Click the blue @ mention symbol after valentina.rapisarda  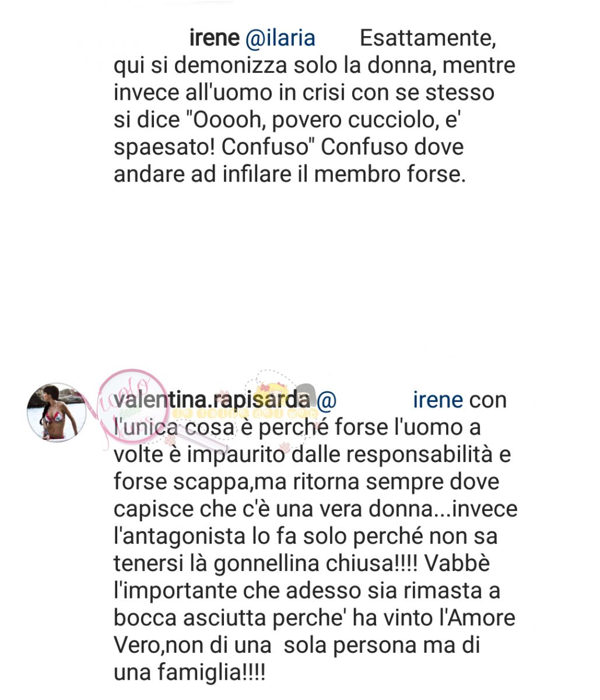click(327, 401)
